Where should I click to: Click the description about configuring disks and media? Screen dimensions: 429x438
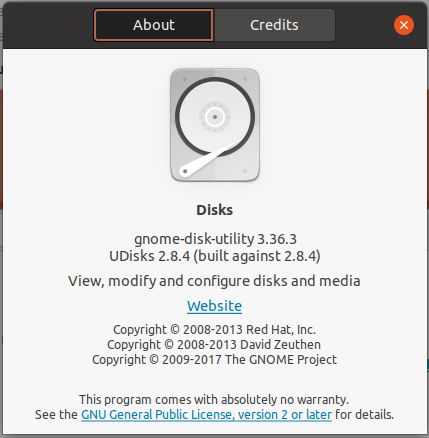coord(214,281)
